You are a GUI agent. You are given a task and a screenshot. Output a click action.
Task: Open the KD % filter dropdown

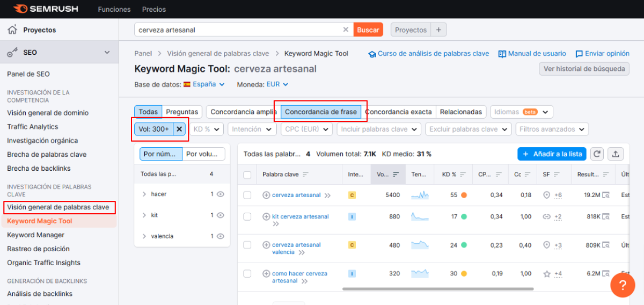pyautogui.click(x=207, y=129)
